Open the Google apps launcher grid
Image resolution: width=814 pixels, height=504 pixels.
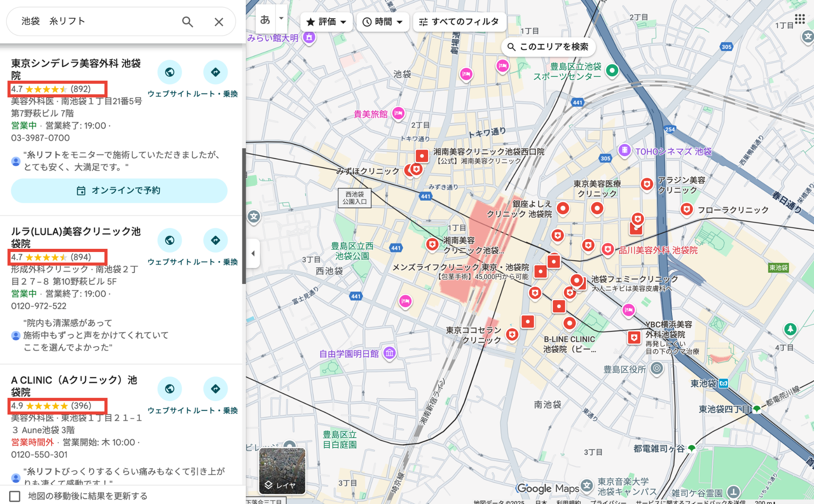click(800, 19)
